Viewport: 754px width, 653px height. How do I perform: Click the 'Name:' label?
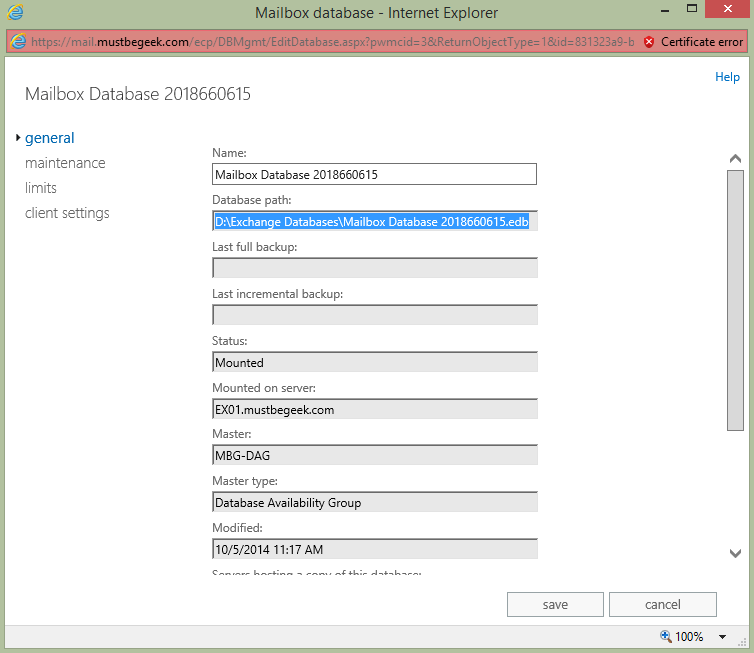[229, 153]
